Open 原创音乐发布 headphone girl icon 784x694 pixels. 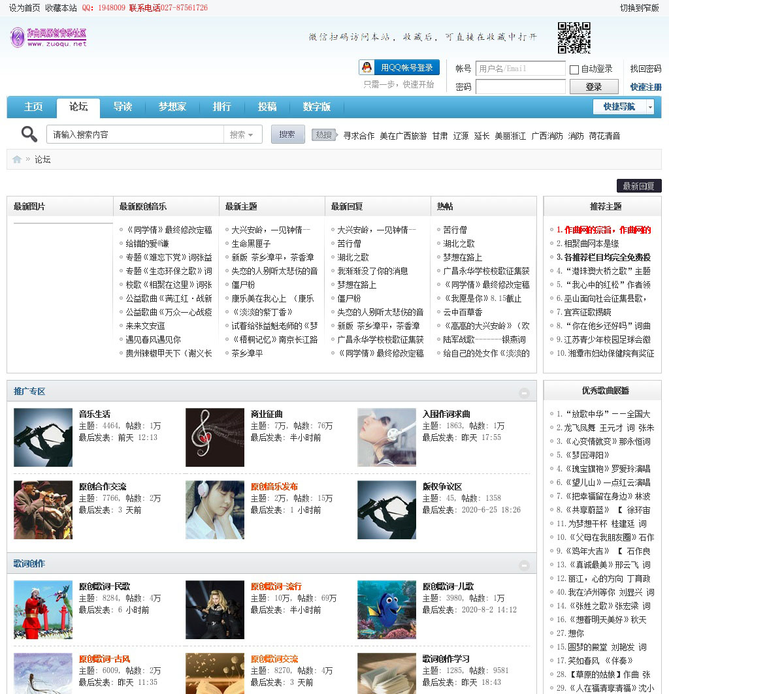point(214,510)
